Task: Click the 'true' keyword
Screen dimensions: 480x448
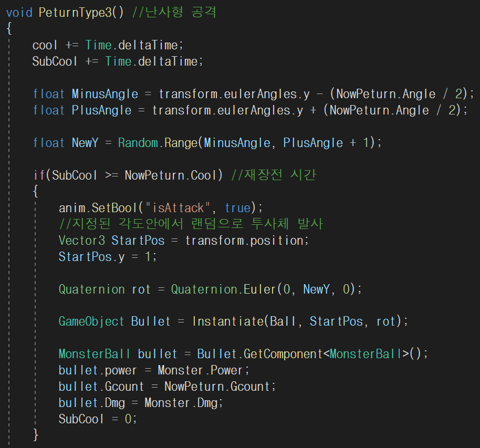Action: [237, 208]
